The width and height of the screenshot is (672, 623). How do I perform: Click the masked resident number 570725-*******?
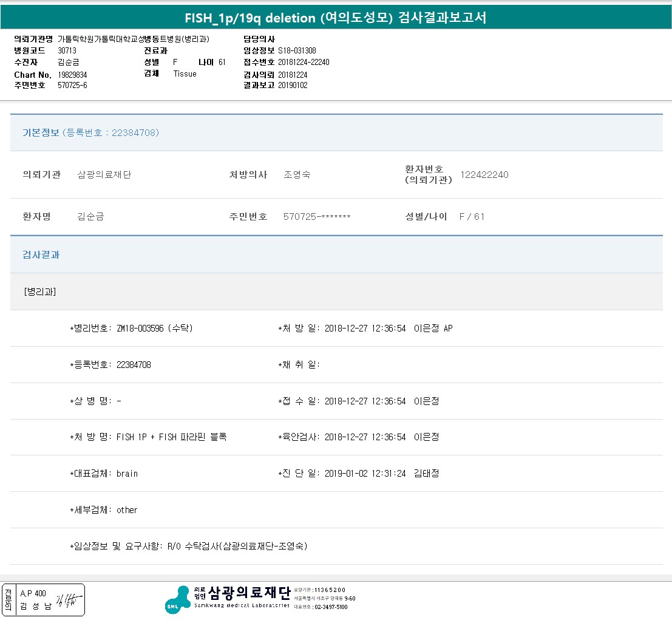pyautogui.click(x=317, y=217)
